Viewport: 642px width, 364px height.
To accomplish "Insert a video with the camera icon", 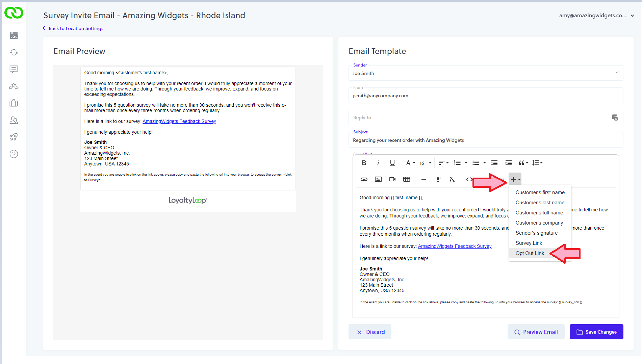I will (x=392, y=179).
